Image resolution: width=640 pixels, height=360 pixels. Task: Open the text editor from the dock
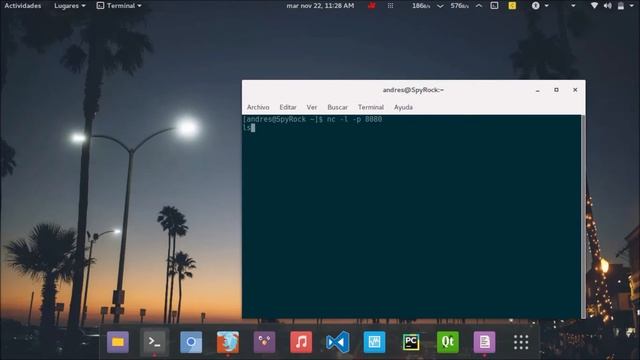point(484,342)
